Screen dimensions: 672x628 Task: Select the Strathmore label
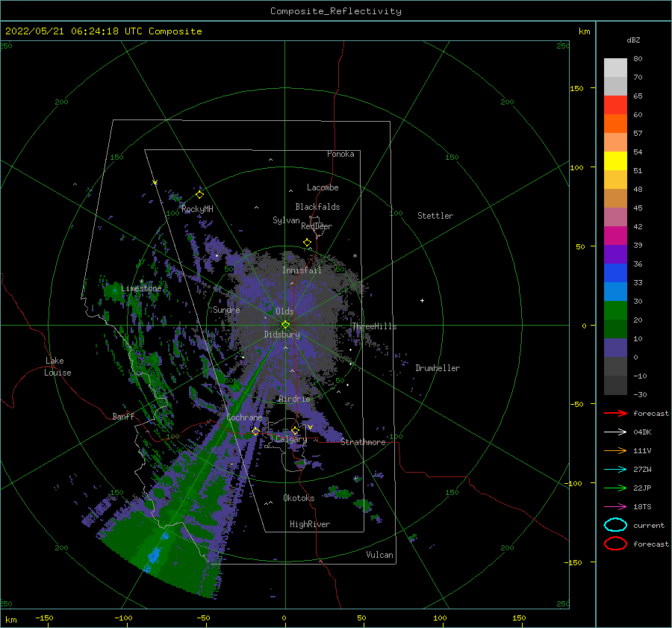point(363,442)
